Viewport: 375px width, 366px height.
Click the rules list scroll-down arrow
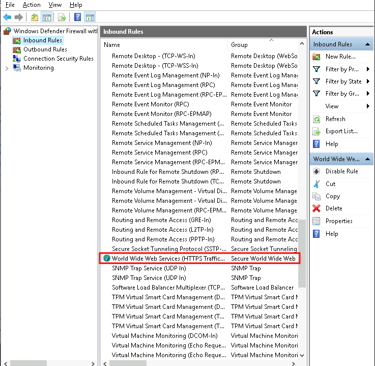pyautogui.click(x=302, y=355)
